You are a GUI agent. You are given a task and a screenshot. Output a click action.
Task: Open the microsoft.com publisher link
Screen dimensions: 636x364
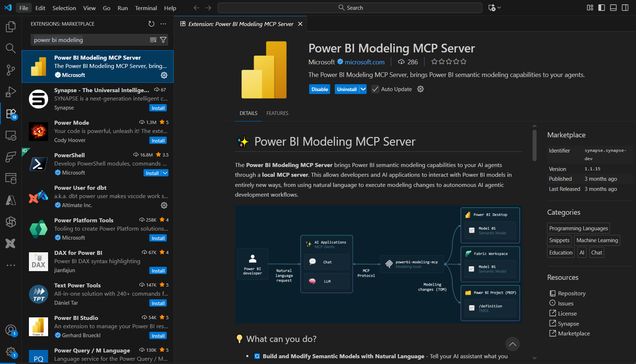point(364,62)
